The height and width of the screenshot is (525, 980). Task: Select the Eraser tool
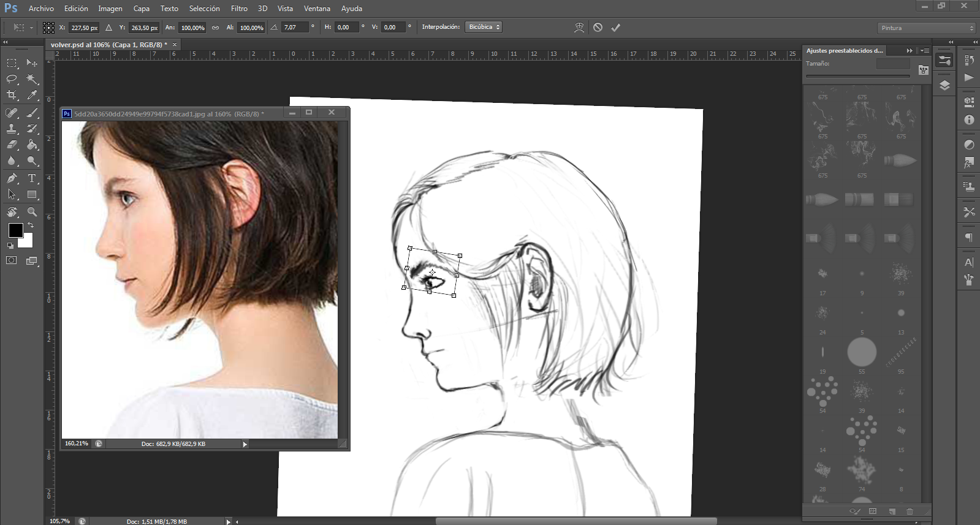tap(12, 145)
